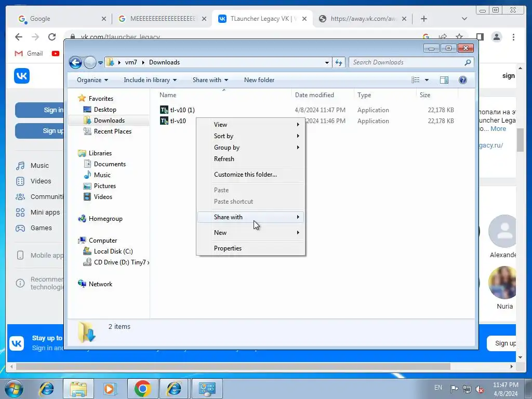Open the Documents library
This screenshot has height=399, width=532.
point(104,164)
